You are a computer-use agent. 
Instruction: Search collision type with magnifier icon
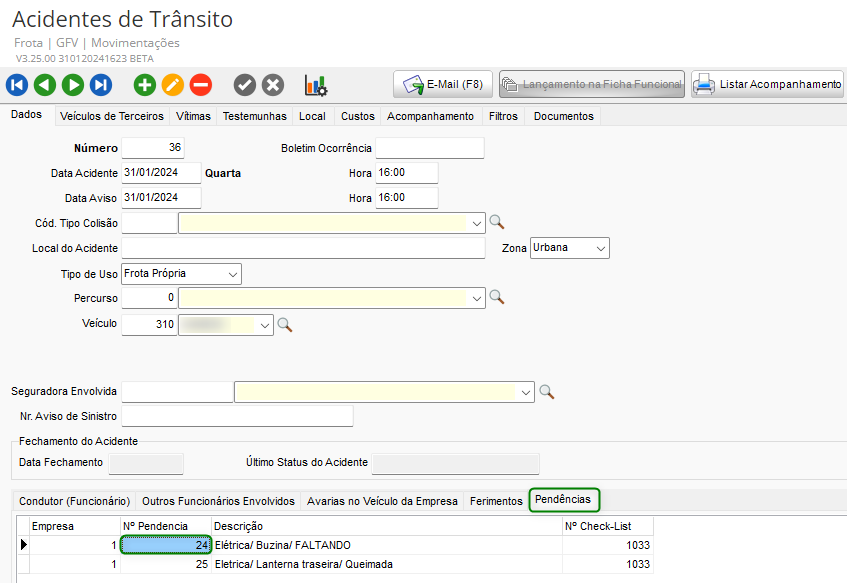[x=496, y=223]
